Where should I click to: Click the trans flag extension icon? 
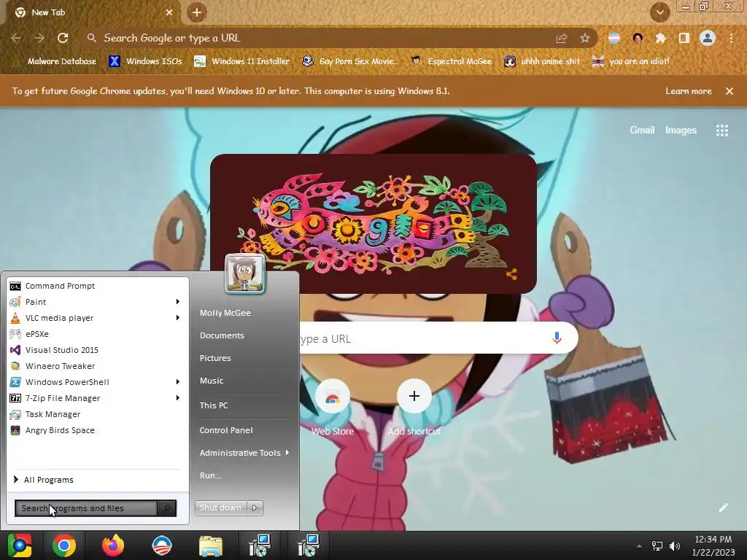click(614, 38)
